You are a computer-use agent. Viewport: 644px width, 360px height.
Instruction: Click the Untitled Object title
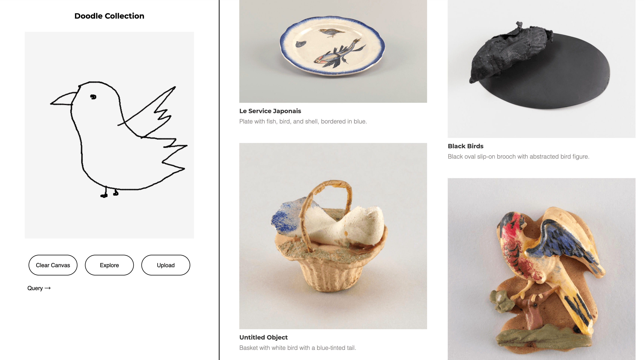tap(264, 337)
